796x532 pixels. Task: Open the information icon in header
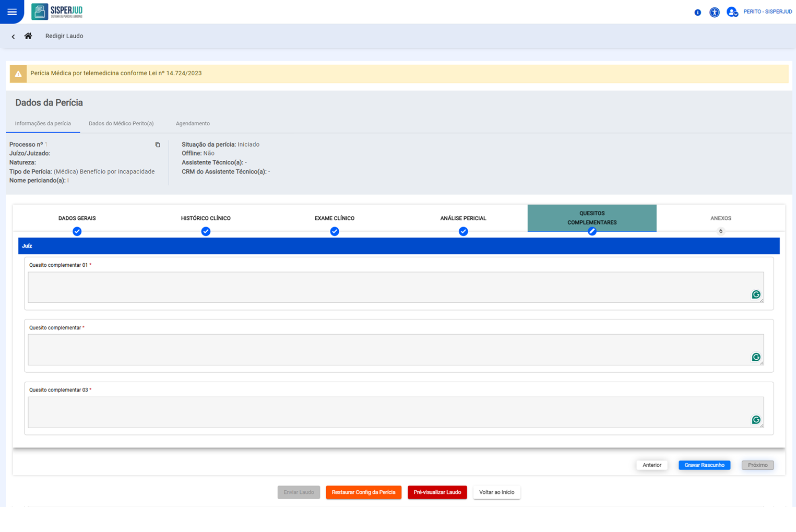(697, 12)
